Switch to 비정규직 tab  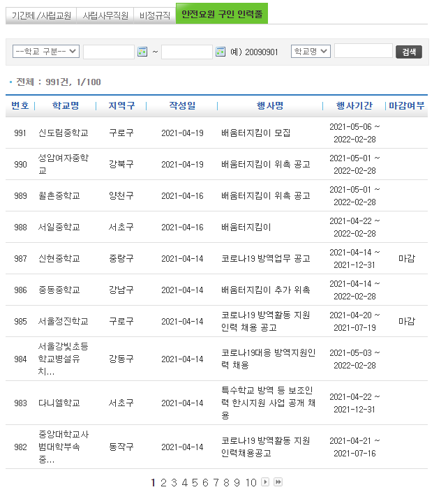[155, 15]
